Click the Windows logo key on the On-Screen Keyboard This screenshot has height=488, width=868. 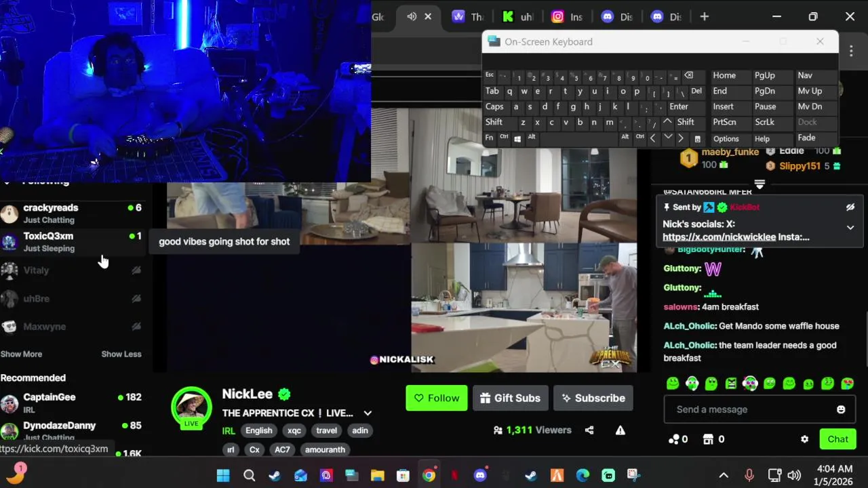point(517,138)
